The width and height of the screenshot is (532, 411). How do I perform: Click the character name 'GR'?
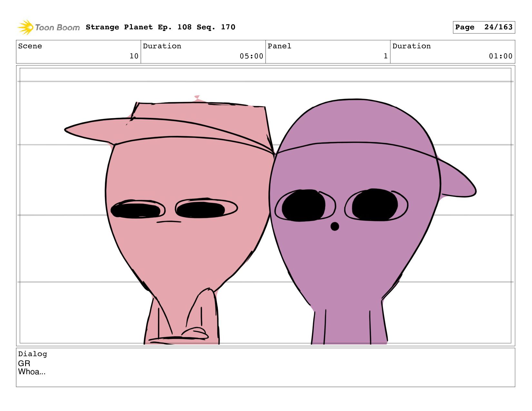pyautogui.click(x=24, y=363)
